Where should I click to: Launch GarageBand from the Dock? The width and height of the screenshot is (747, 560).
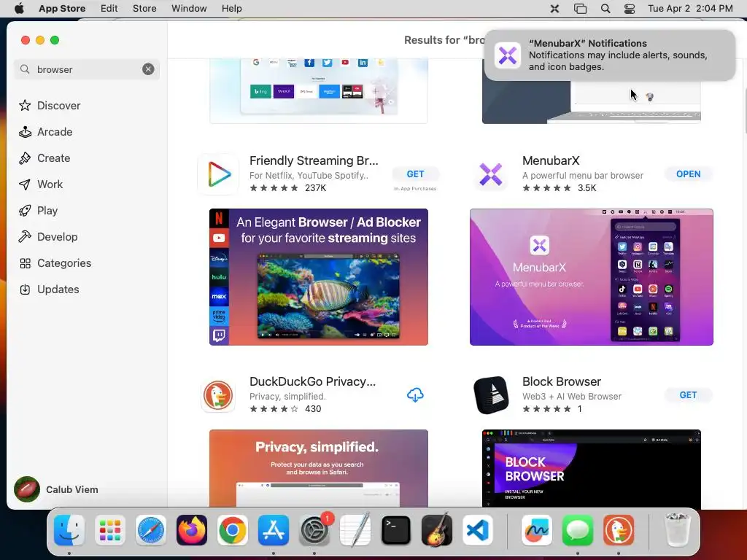(437, 530)
